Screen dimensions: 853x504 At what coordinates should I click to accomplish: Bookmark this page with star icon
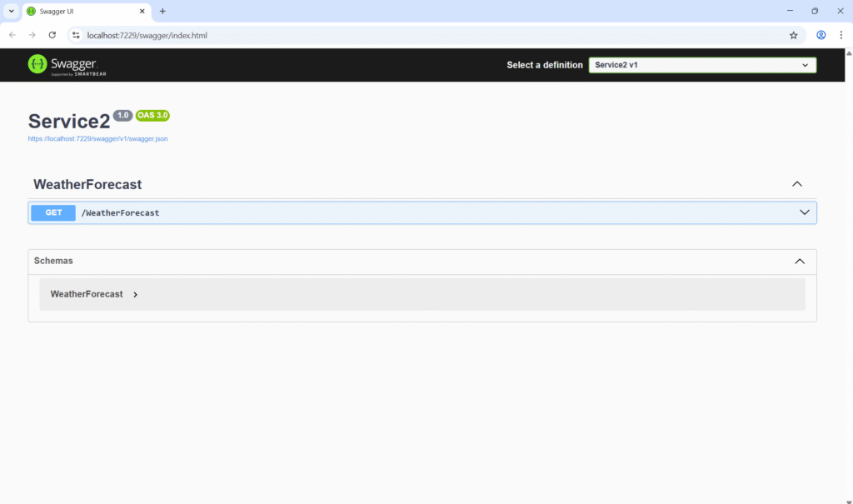click(x=793, y=35)
